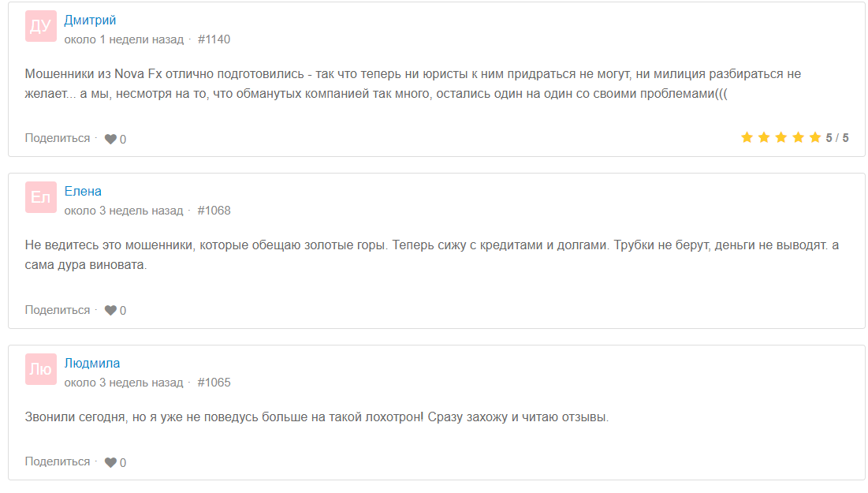Open Людмила's profile name link
Viewport: 868px width, 493px height.
coord(92,363)
